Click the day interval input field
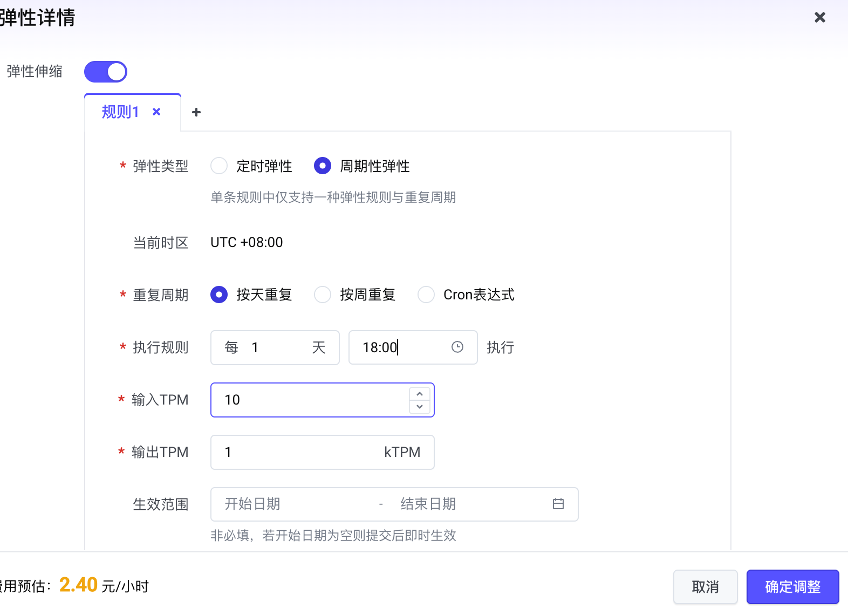 coord(275,347)
